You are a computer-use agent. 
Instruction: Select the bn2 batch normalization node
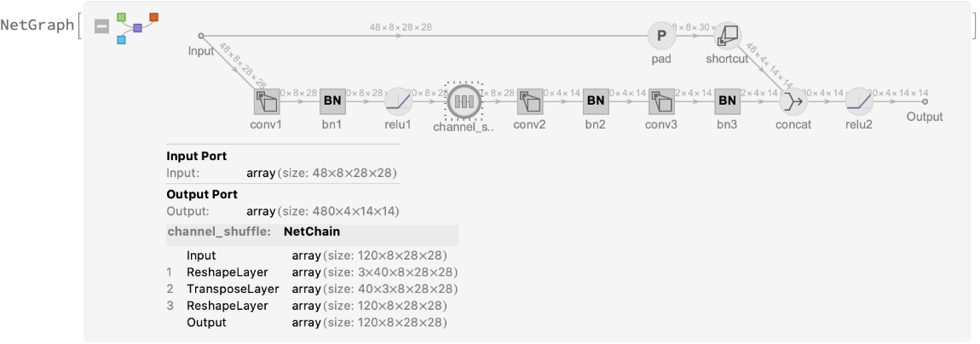pyautogui.click(x=595, y=102)
